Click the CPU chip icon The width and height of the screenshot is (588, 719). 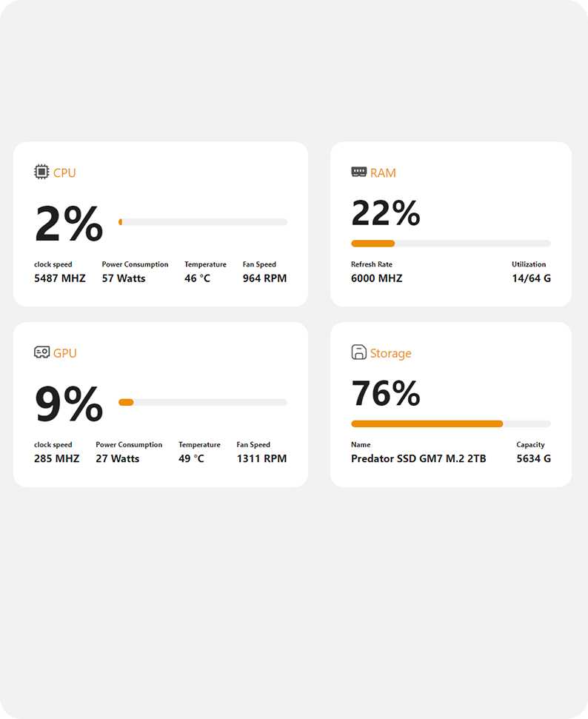point(41,172)
